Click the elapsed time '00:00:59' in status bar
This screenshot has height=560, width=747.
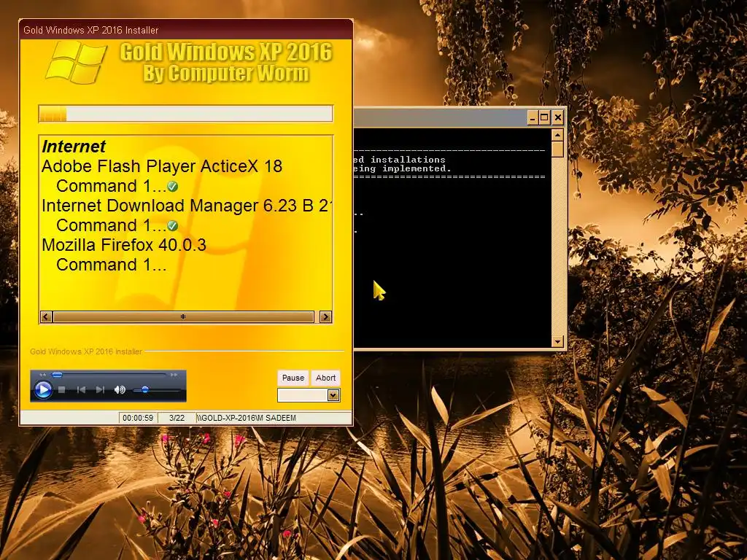click(x=138, y=418)
